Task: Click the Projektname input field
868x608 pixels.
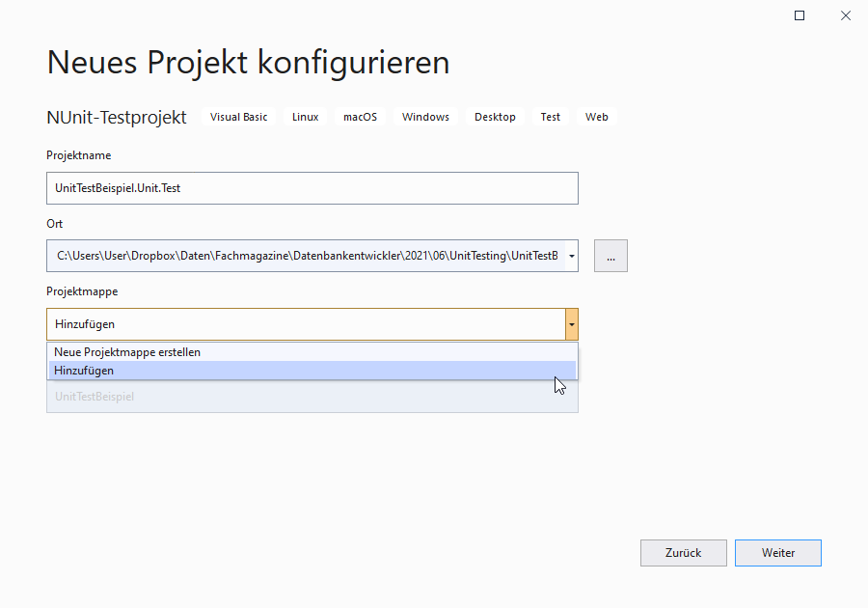Action: [312, 187]
